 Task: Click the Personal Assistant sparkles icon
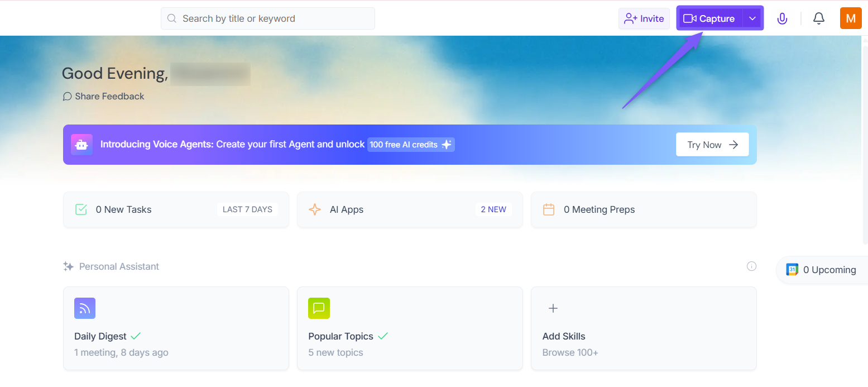(x=69, y=266)
